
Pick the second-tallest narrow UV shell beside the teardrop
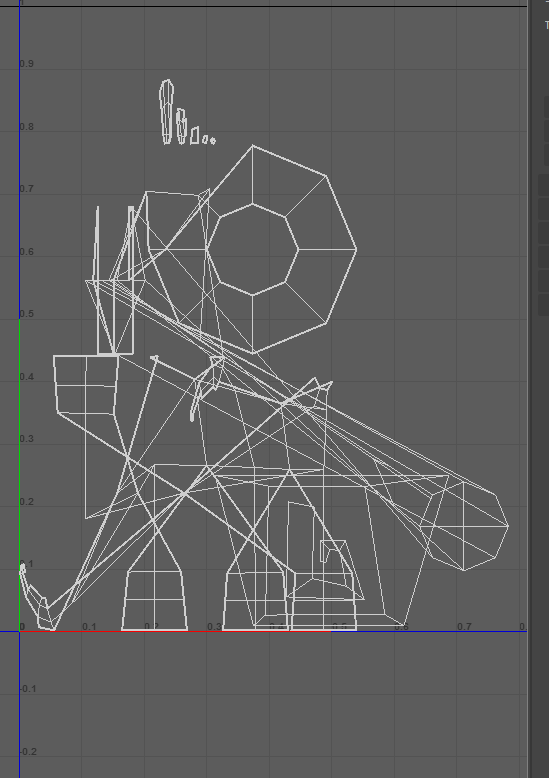(x=182, y=127)
